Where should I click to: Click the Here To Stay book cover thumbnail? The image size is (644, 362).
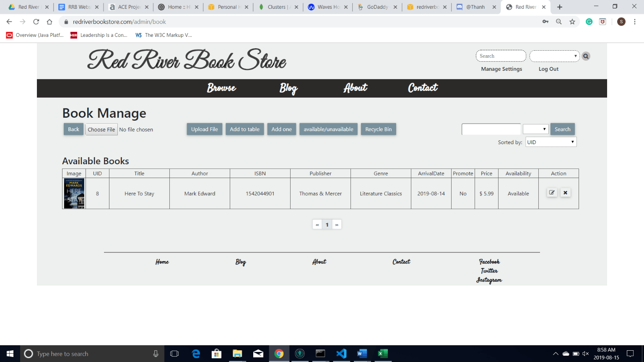pos(74,194)
